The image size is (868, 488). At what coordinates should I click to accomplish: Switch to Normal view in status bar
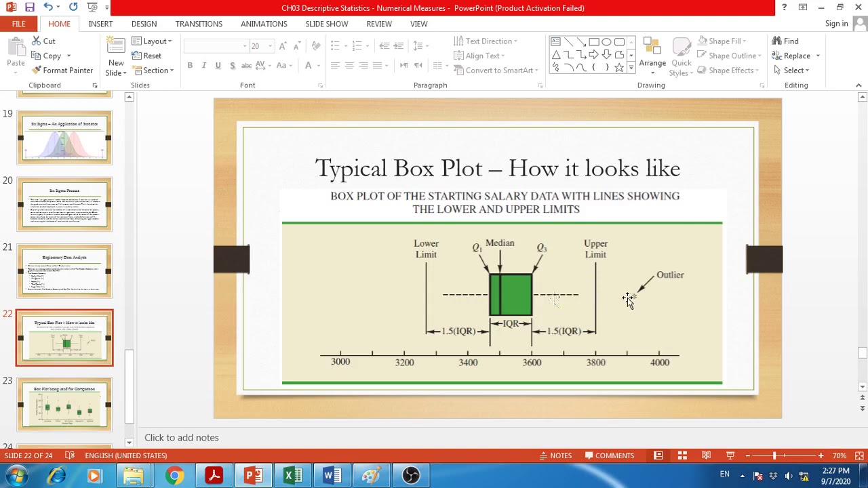pos(658,455)
